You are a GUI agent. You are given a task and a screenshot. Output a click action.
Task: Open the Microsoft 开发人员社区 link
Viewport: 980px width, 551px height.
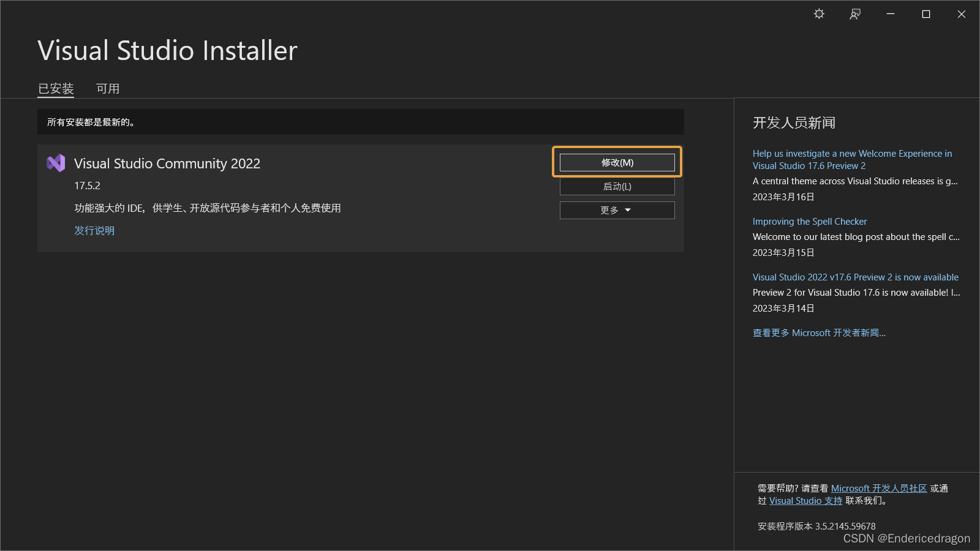point(880,488)
